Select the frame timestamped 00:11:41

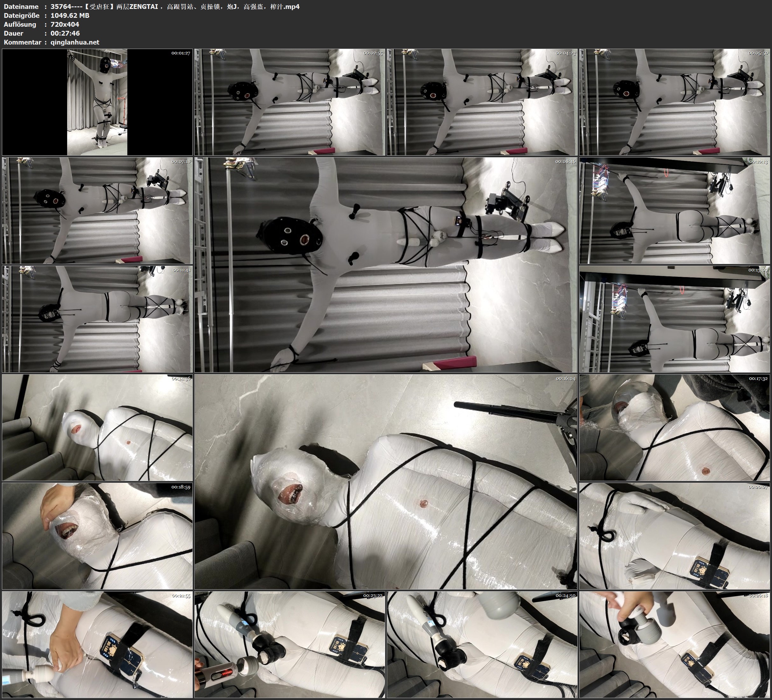point(97,319)
